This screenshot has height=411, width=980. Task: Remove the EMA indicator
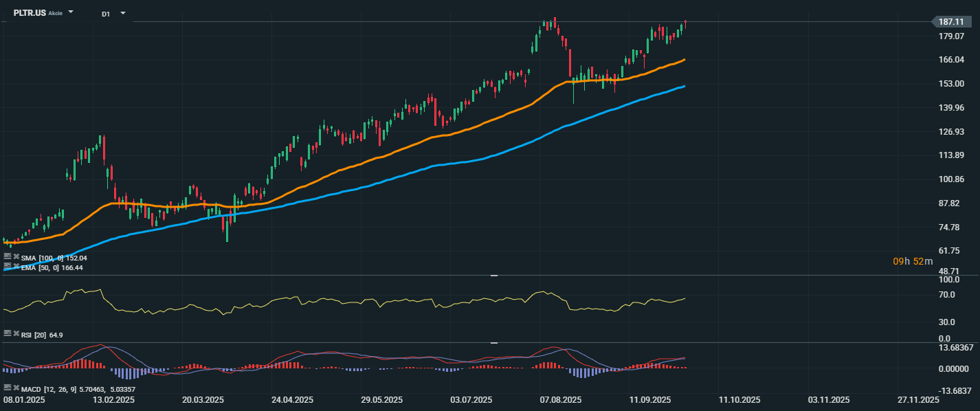click(x=15, y=266)
